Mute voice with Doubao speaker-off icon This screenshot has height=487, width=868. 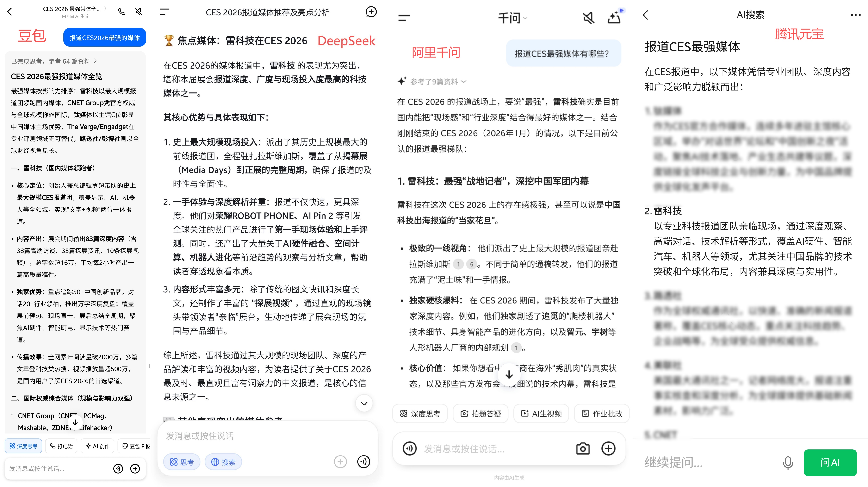coord(139,12)
